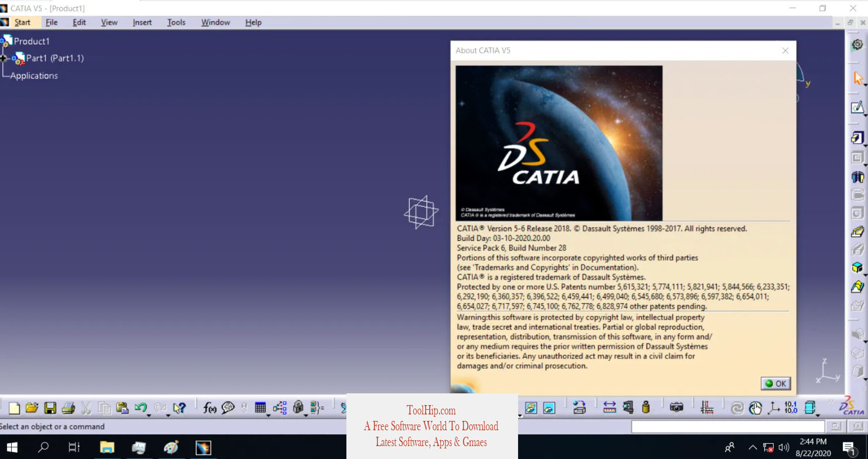
Task: Select the Measure Between ruler icon
Action: [x=610, y=407]
